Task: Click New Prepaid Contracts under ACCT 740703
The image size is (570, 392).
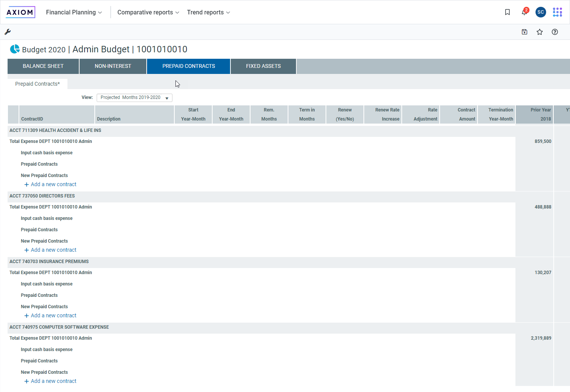Action: pos(44,307)
